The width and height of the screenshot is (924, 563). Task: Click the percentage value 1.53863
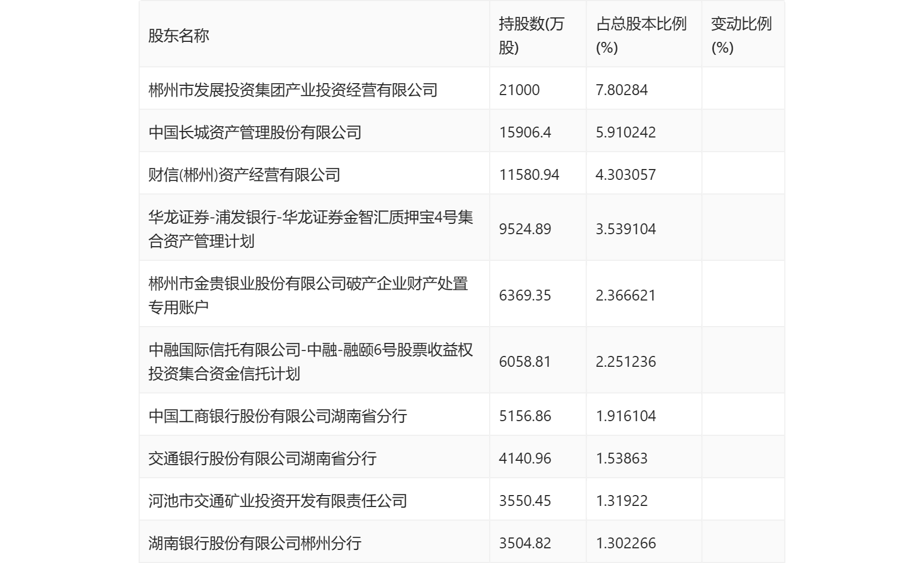(622, 458)
